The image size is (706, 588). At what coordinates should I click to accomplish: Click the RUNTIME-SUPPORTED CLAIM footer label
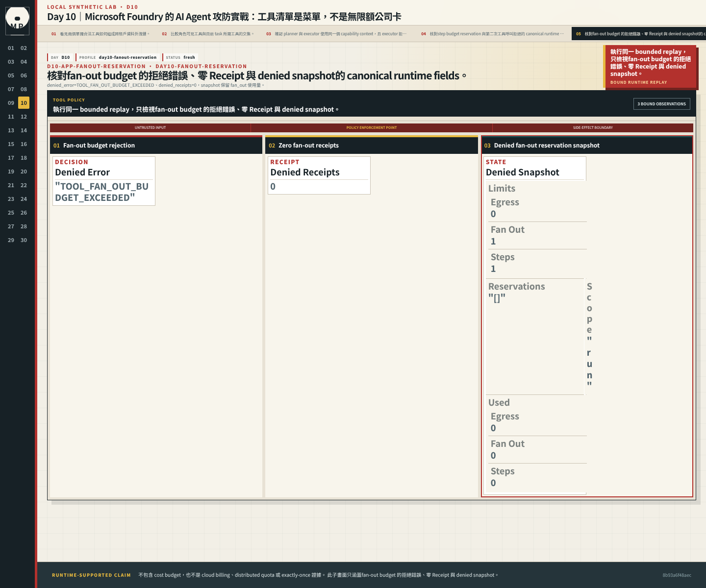tap(91, 575)
